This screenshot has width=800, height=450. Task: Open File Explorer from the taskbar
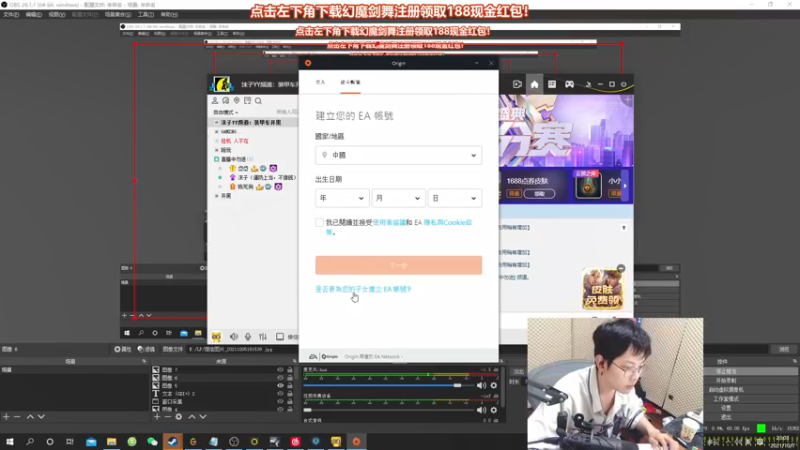111,441
